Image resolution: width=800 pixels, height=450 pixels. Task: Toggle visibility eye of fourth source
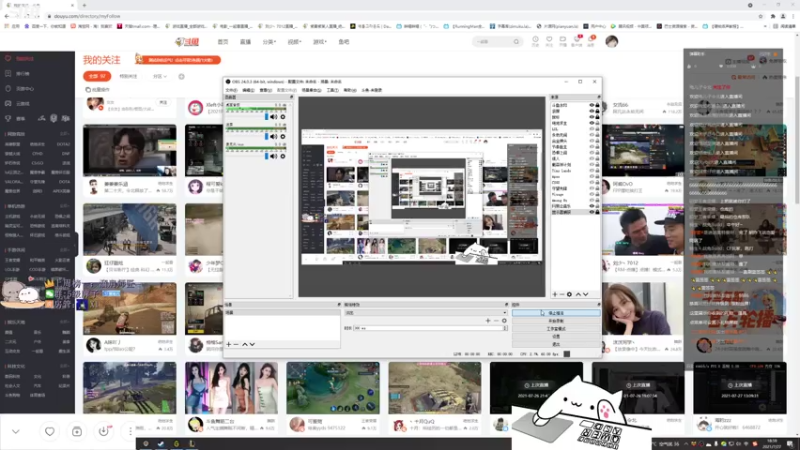point(592,123)
